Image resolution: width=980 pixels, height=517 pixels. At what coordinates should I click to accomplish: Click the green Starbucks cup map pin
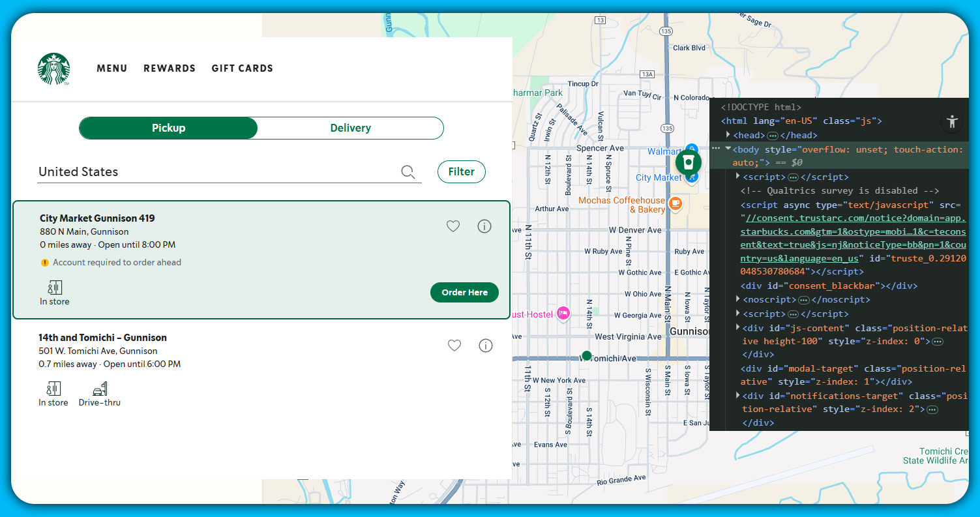point(688,162)
